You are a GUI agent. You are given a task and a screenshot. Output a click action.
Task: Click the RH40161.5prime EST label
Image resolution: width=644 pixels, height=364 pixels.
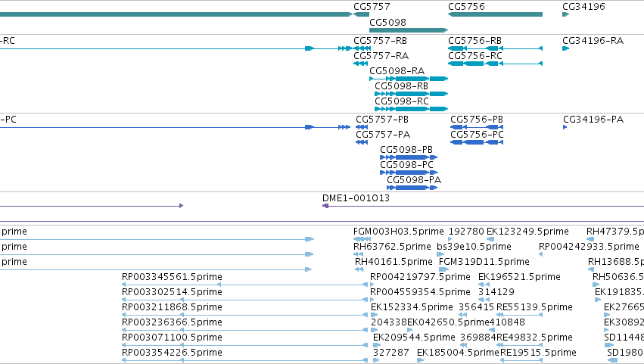click(x=394, y=262)
